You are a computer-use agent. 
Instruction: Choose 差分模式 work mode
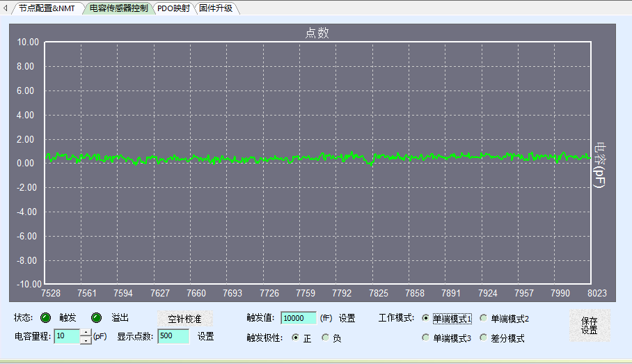[484, 338]
